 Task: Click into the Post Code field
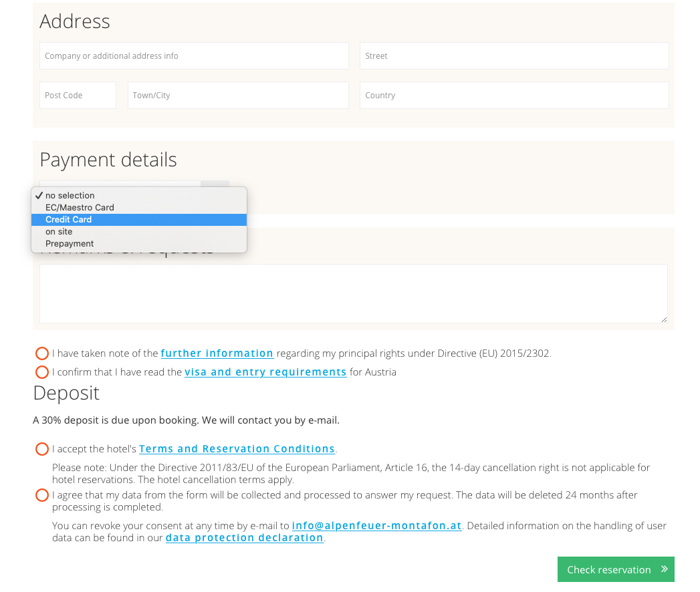78,96
